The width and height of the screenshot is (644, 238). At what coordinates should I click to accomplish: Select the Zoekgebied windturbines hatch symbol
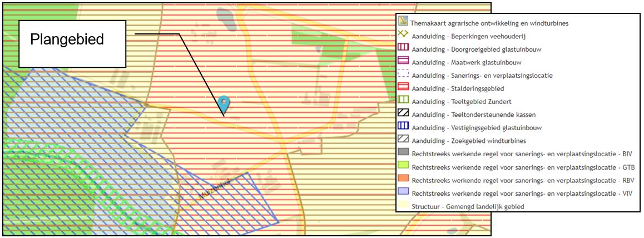(x=403, y=140)
